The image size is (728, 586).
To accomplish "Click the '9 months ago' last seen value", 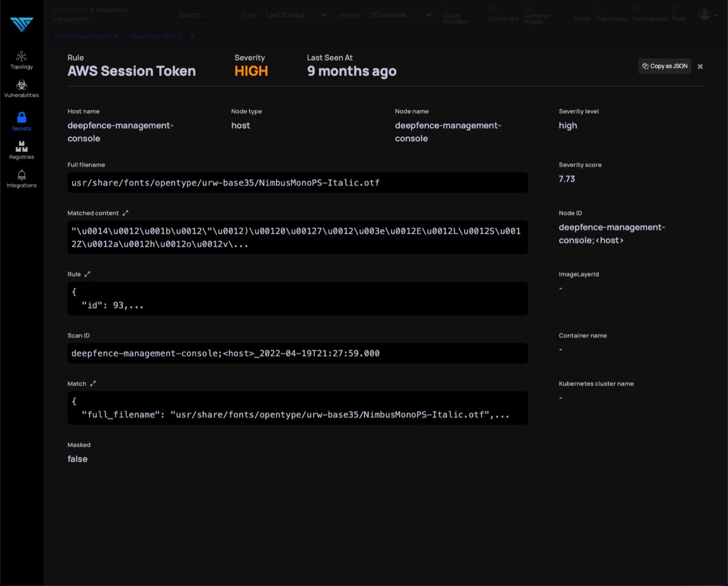I will point(352,71).
